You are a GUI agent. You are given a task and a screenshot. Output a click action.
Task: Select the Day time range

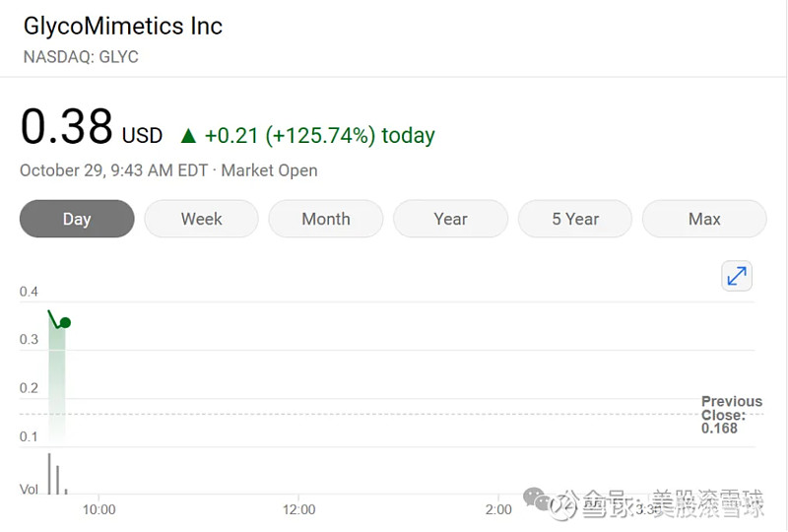click(77, 219)
